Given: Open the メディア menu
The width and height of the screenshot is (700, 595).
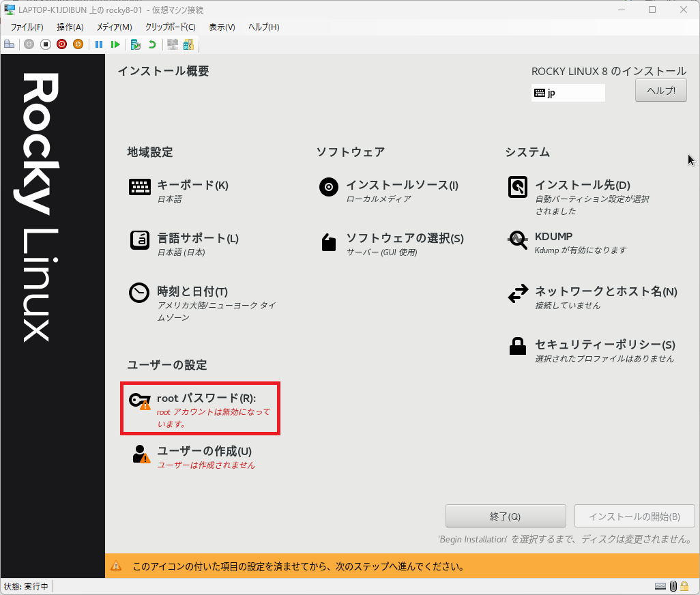Looking at the screenshot, I should pyautogui.click(x=113, y=27).
